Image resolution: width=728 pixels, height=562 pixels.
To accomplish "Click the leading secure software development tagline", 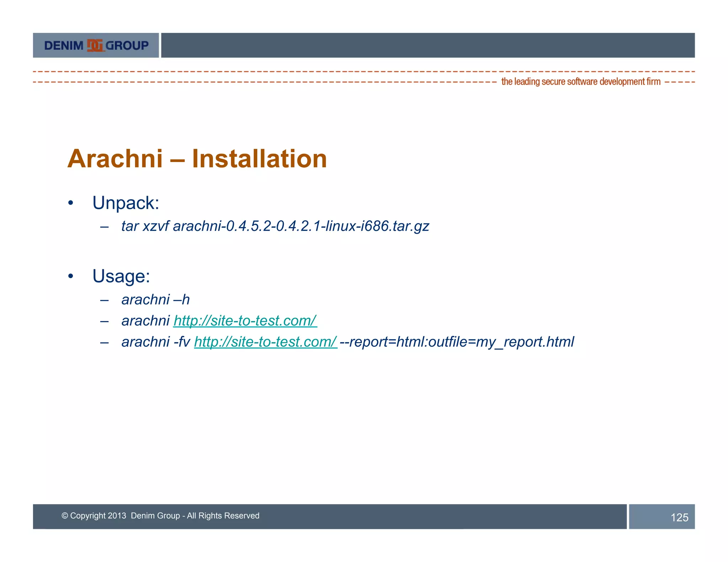I will 580,82.
